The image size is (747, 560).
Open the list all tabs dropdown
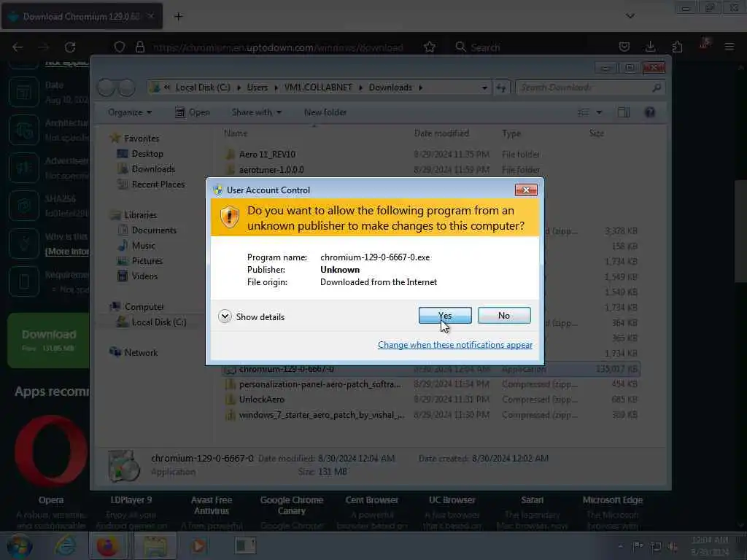click(630, 16)
